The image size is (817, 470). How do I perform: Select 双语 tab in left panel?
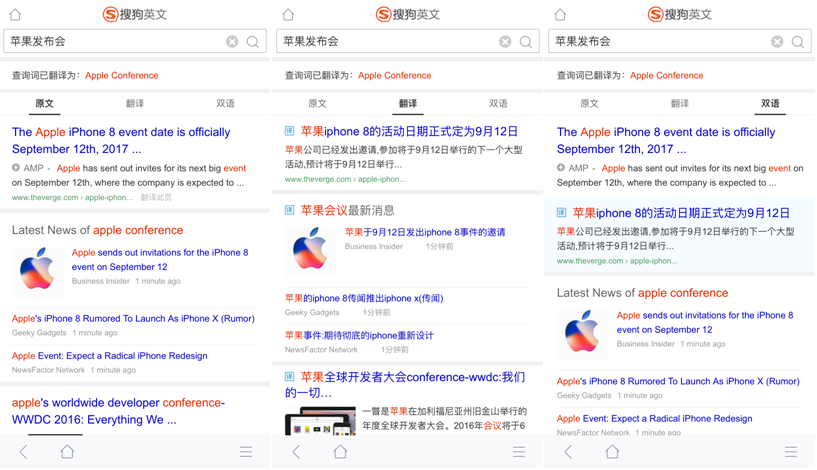(x=225, y=103)
